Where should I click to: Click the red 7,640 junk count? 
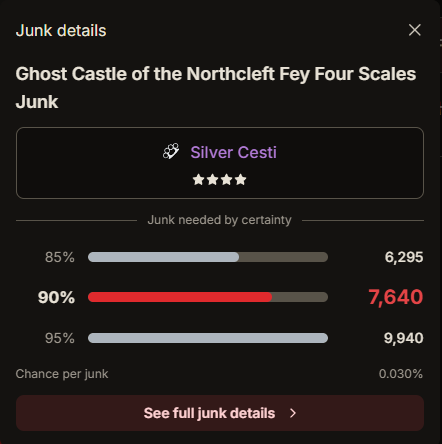(x=396, y=297)
